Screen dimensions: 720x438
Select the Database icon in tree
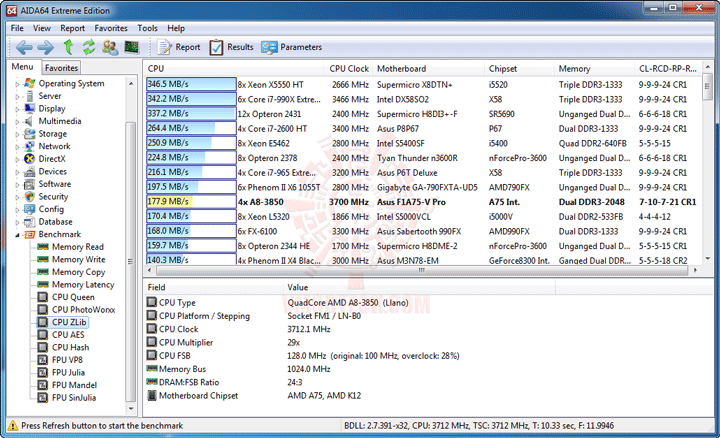[29, 222]
